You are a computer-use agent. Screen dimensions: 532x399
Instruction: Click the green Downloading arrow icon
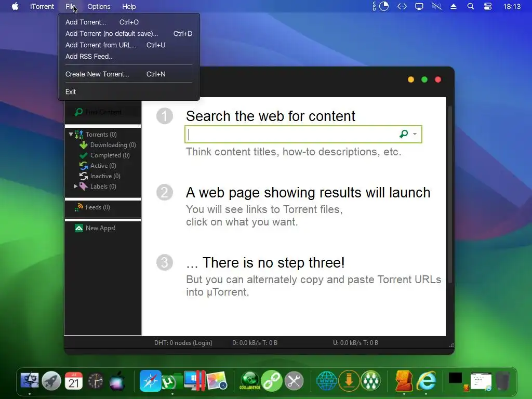click(x=84, y=145)
